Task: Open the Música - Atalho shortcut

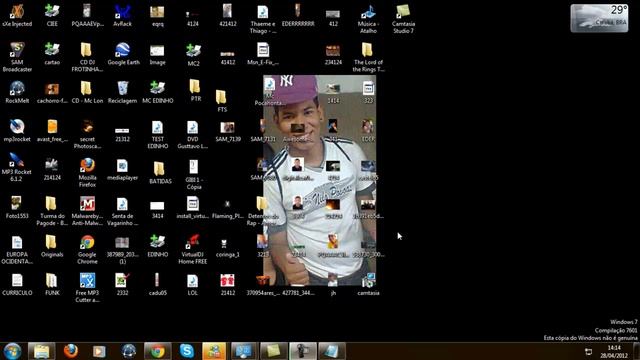Action: (368, 19)
